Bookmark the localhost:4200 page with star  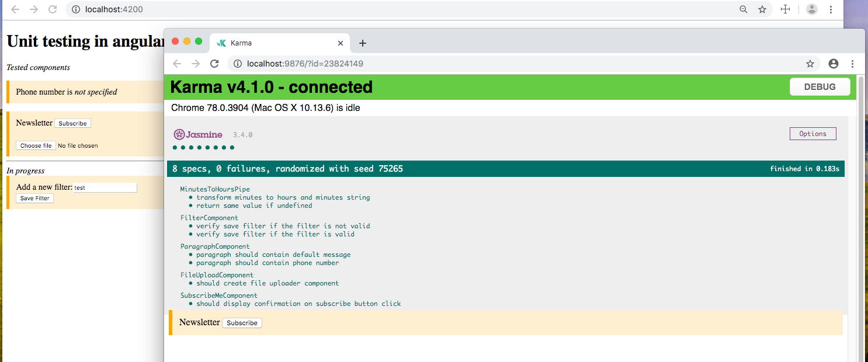(x=762, y=9)
